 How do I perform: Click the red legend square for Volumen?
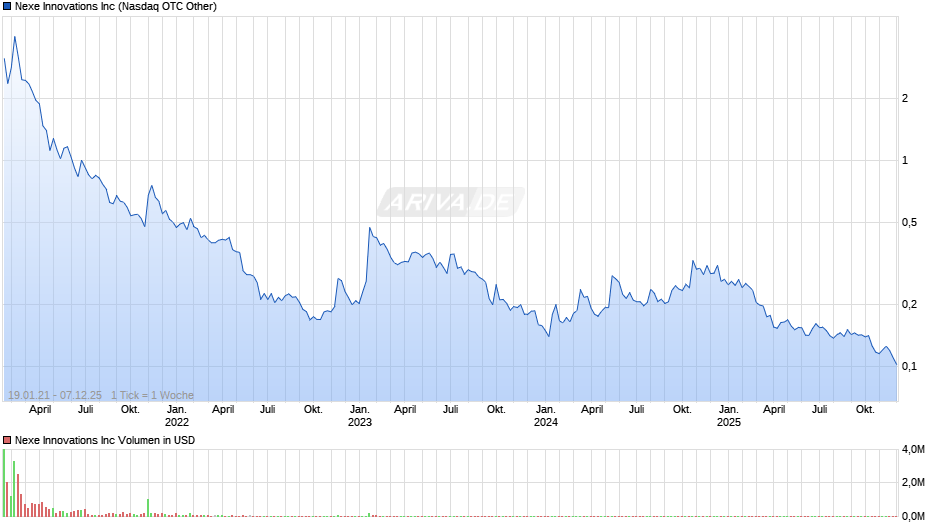7,440
